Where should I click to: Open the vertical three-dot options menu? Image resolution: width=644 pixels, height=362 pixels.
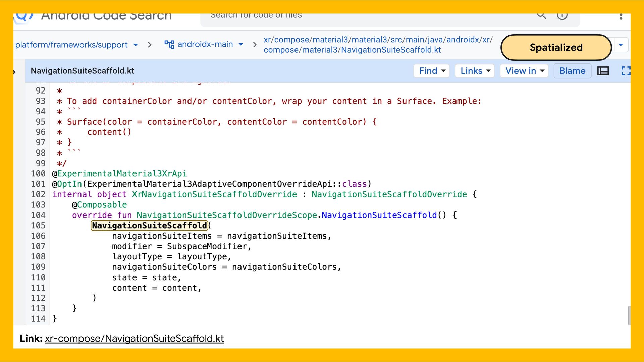click(621, 16)
